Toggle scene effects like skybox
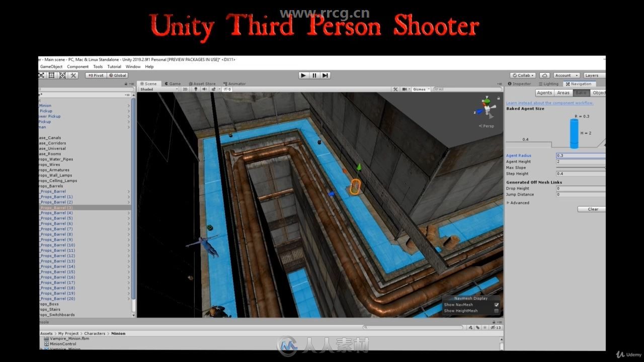644x362 pixels. [214, 89]
